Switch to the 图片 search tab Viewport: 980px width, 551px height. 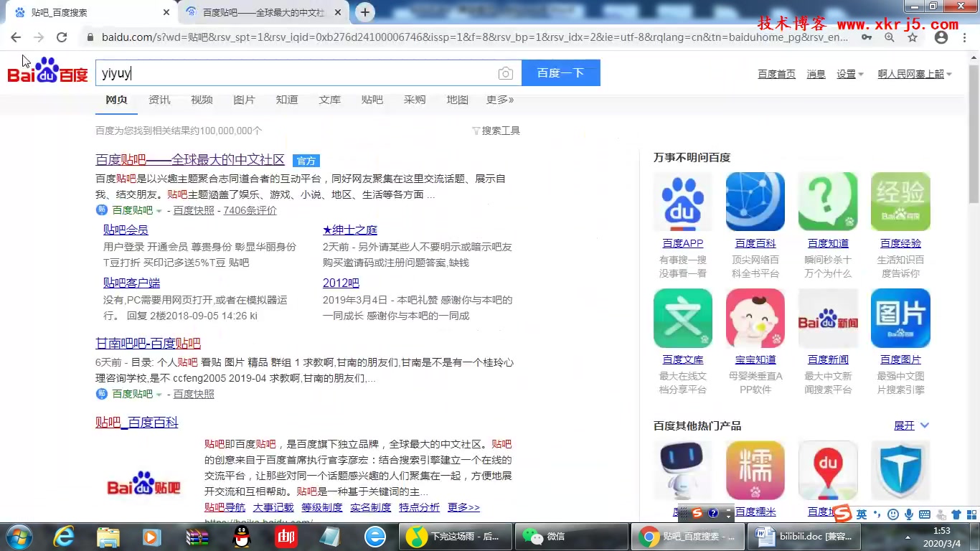pos(244,100)
